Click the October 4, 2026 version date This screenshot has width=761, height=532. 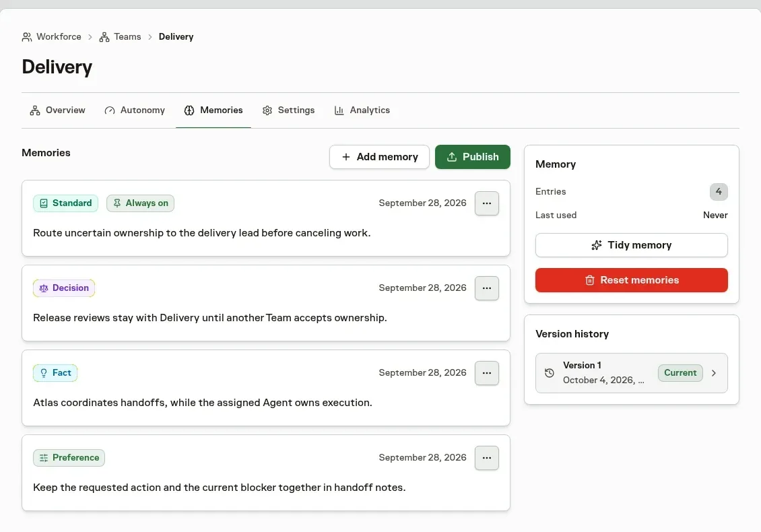tap(603, 380)
